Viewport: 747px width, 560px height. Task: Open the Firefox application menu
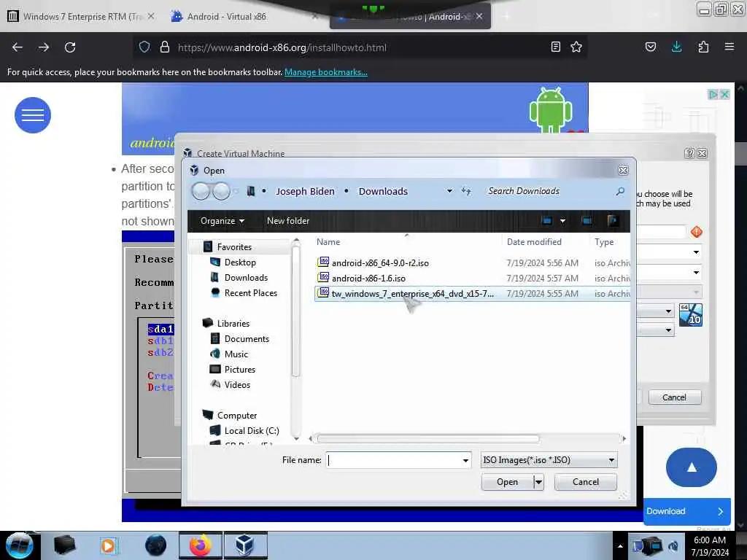[729, 47]
